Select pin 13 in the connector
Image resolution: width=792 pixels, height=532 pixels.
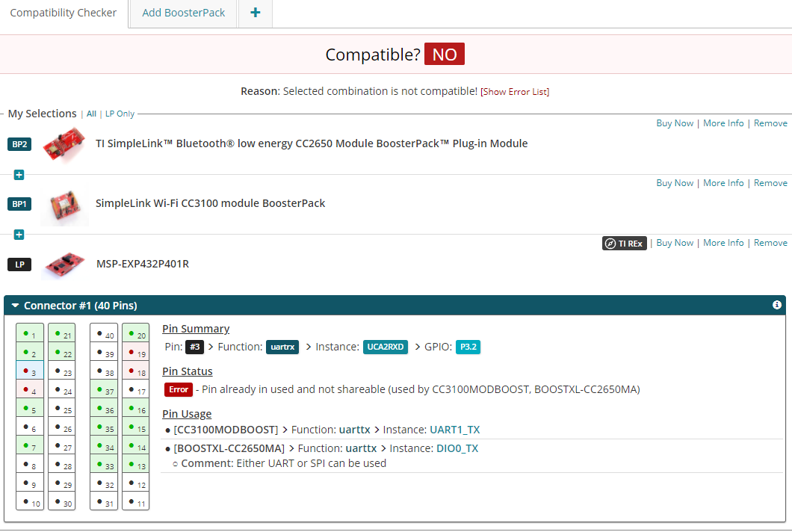[136, 464]
